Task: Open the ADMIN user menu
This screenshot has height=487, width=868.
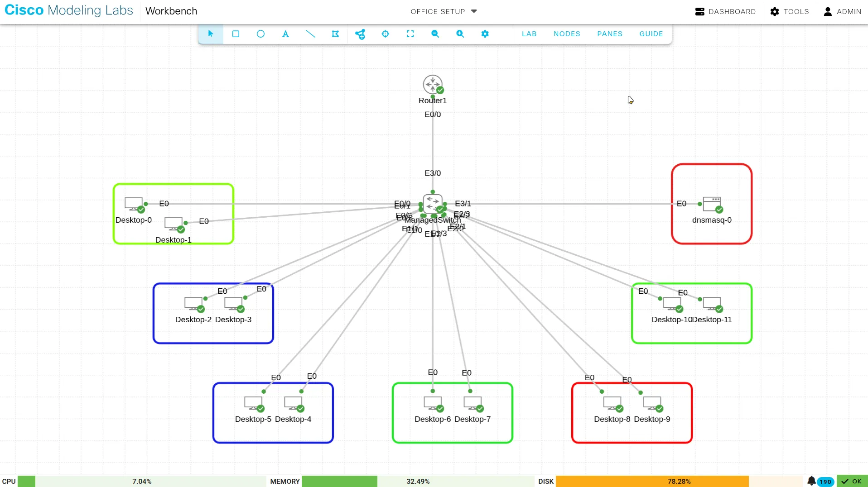Action: (x=842, y=11)
